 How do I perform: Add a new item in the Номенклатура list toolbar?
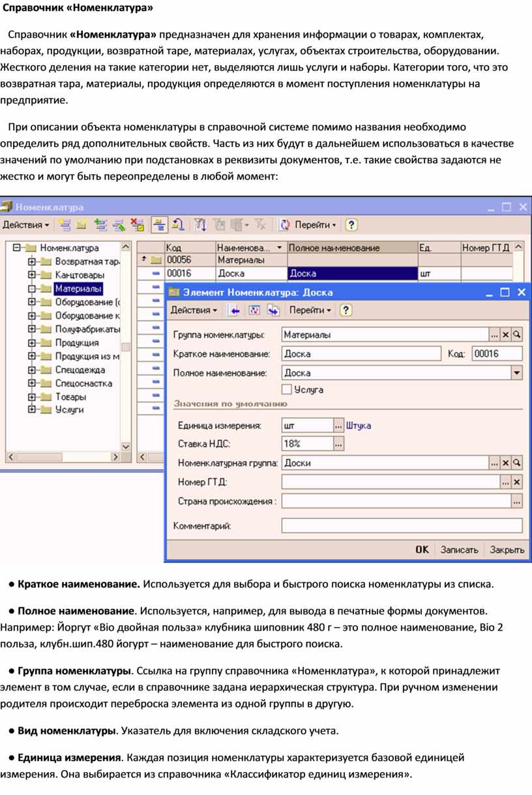click(65, 225)
